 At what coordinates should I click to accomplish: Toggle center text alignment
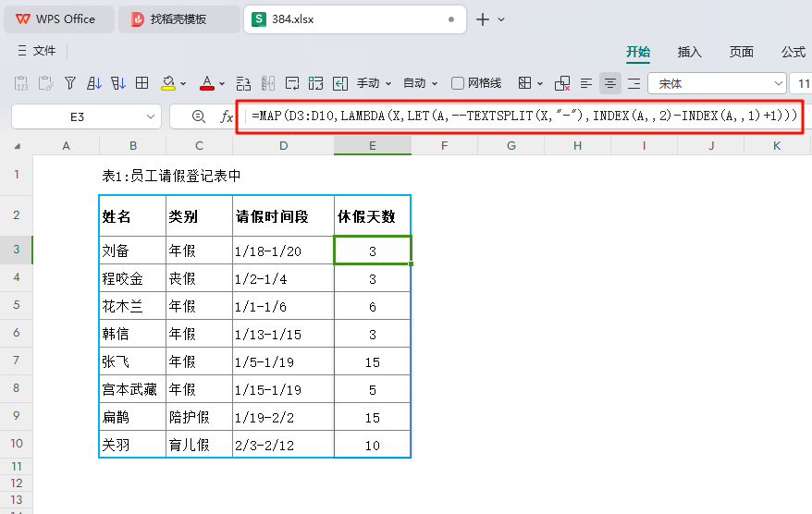[x=610, y=83]
